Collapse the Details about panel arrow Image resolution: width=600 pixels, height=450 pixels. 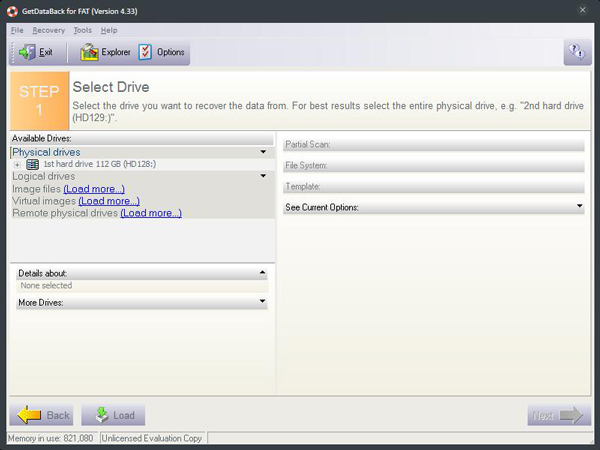(262, 272)
